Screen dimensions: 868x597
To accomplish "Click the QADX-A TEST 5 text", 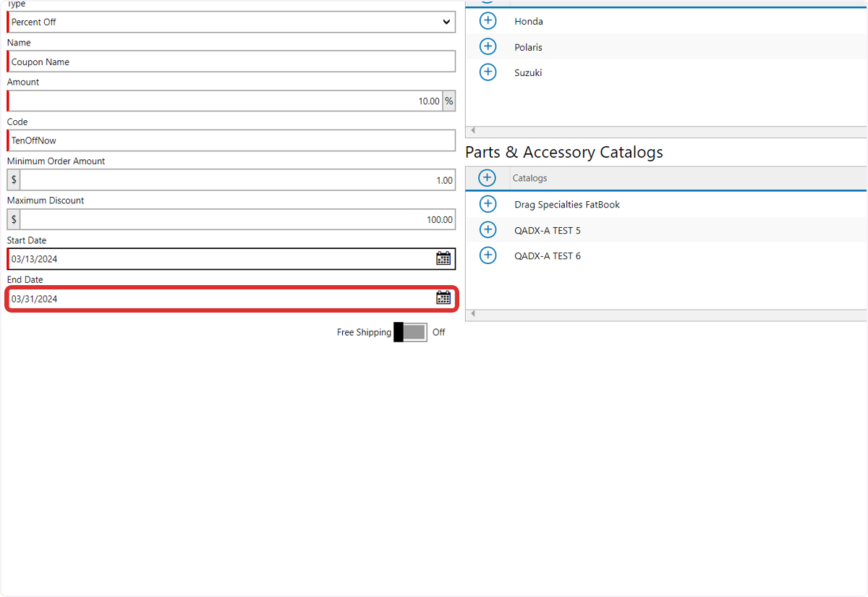I will pyautogui.click(x=548, y=231).
